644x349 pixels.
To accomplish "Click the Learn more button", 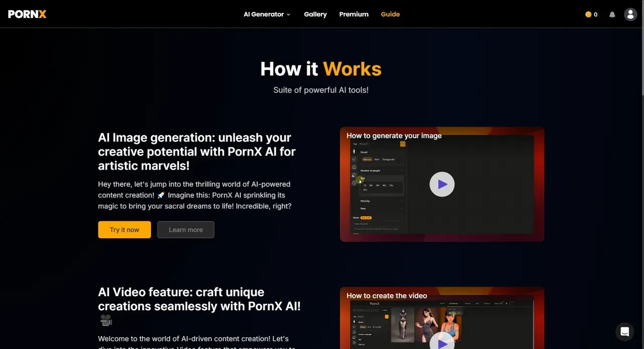I will [x=186, y=230].
